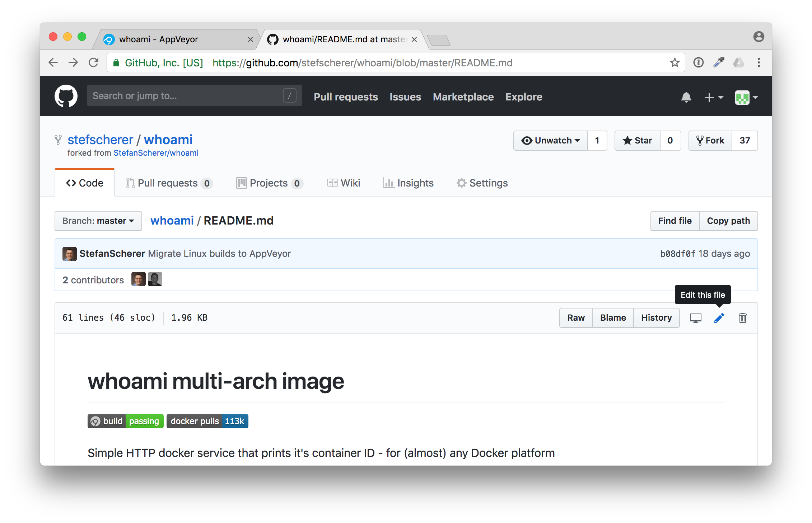This screenshot has width=812, height=523.
Task: Click the History button for README.md
Action: [x=656, y=318]
